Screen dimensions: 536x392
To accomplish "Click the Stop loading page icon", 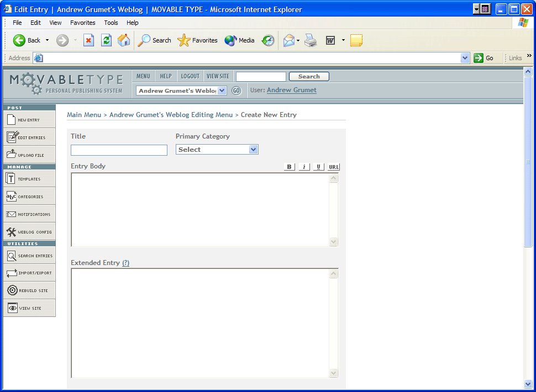I will [x=88, y=40].
